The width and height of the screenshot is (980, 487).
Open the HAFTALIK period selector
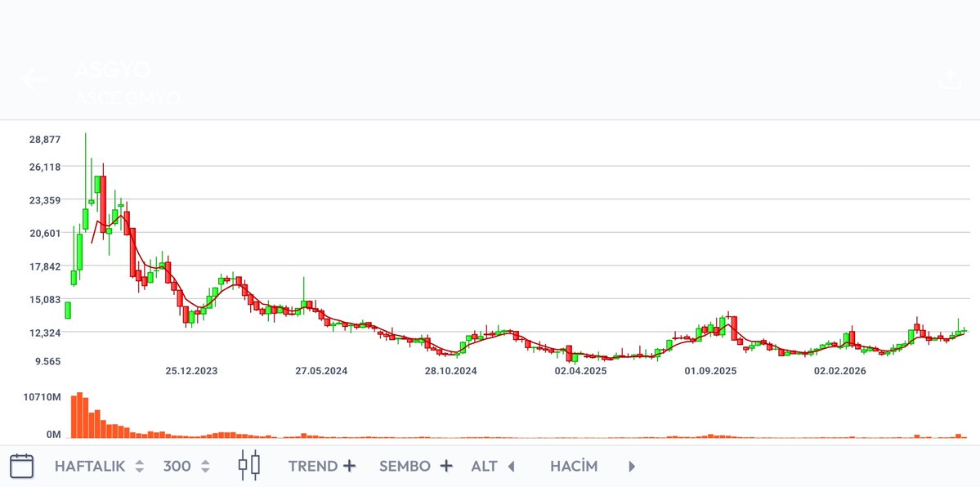click(x=100, y=466)
